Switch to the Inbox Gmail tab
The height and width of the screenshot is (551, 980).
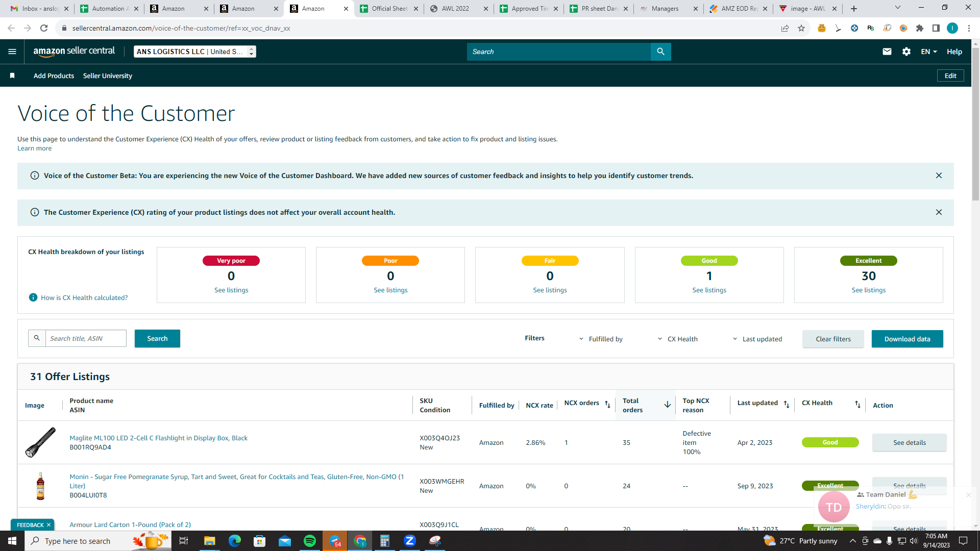(x=39, y=9)
